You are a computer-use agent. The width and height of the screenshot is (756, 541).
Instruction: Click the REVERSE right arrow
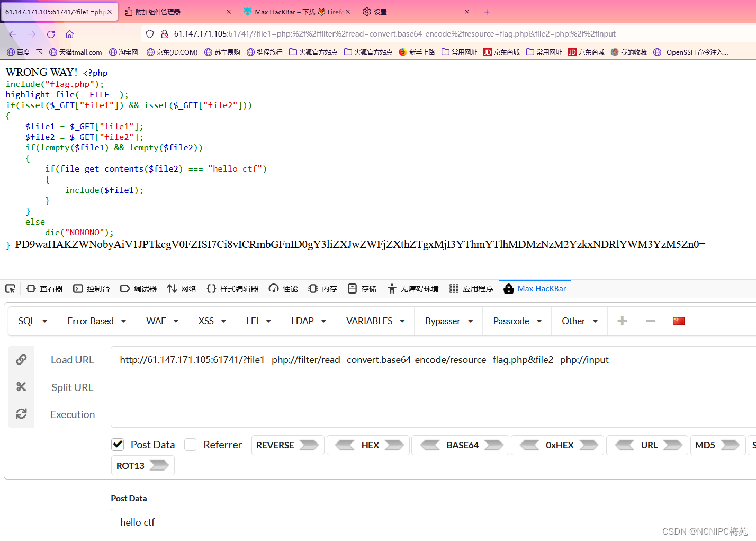pyautogui.click(x=309, y=445)
